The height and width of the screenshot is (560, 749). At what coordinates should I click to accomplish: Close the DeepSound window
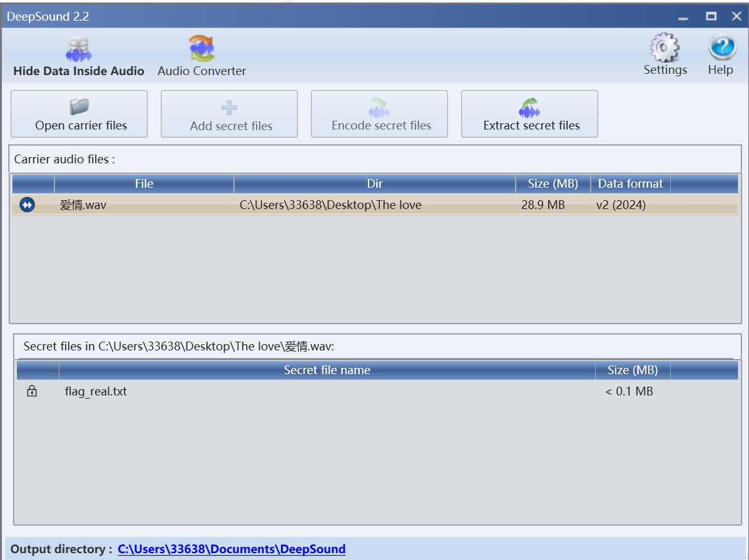click(736, 17)
